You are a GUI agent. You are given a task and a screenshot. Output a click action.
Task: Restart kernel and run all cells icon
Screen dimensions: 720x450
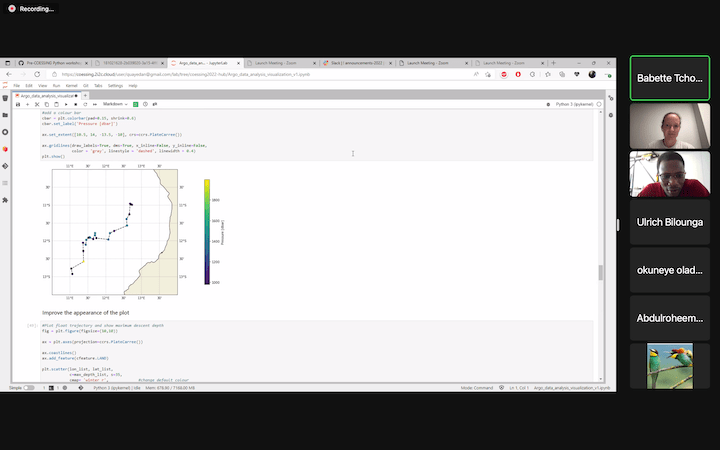pos(94,104)
